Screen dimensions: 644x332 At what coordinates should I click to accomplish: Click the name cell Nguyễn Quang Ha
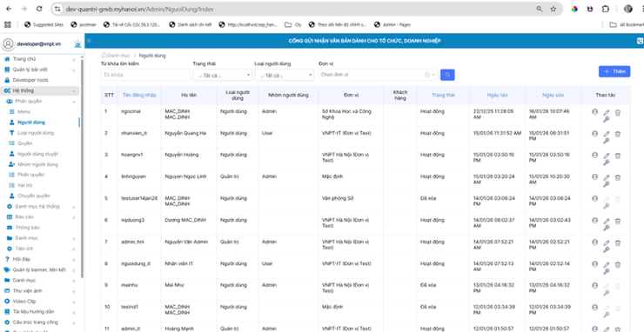[185, 133]
